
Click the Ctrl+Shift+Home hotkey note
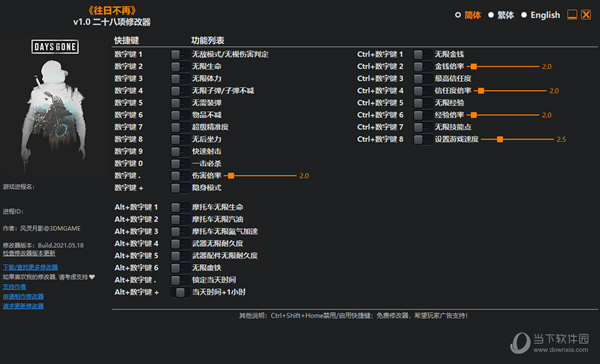(353, 316)
